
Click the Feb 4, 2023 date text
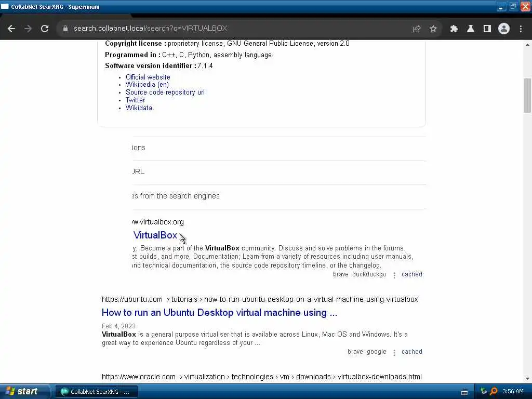tap(119, 326)
